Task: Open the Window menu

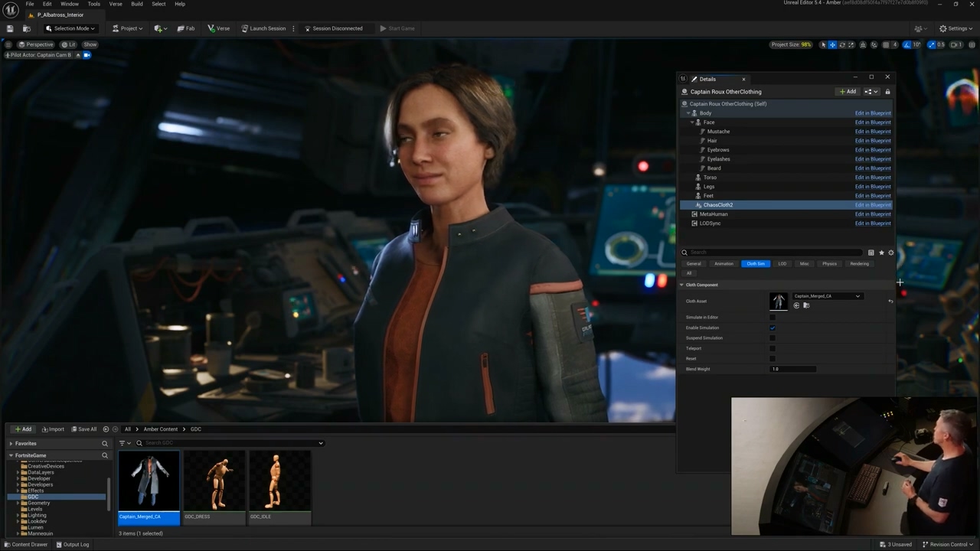Action: coord(70,4)
